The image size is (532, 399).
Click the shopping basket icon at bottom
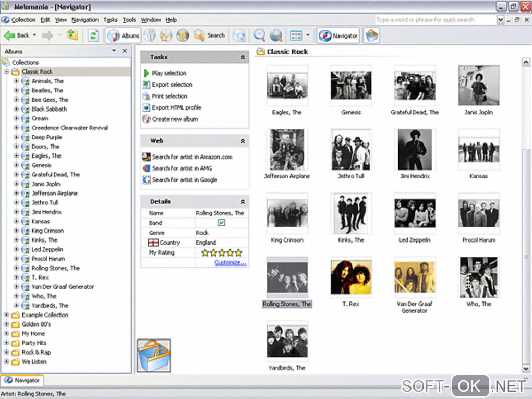click(153, 356)
